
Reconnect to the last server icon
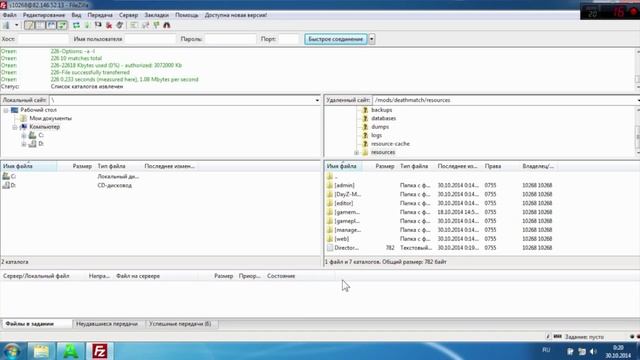120,25
